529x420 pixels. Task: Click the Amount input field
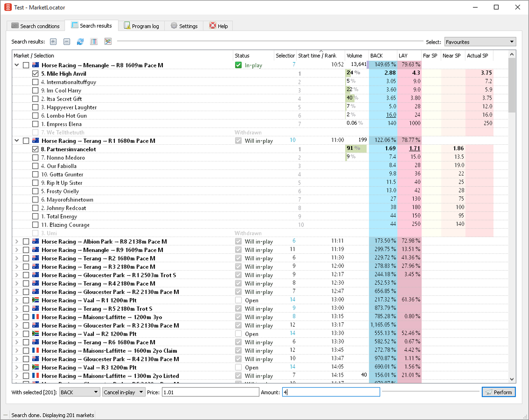331,392
